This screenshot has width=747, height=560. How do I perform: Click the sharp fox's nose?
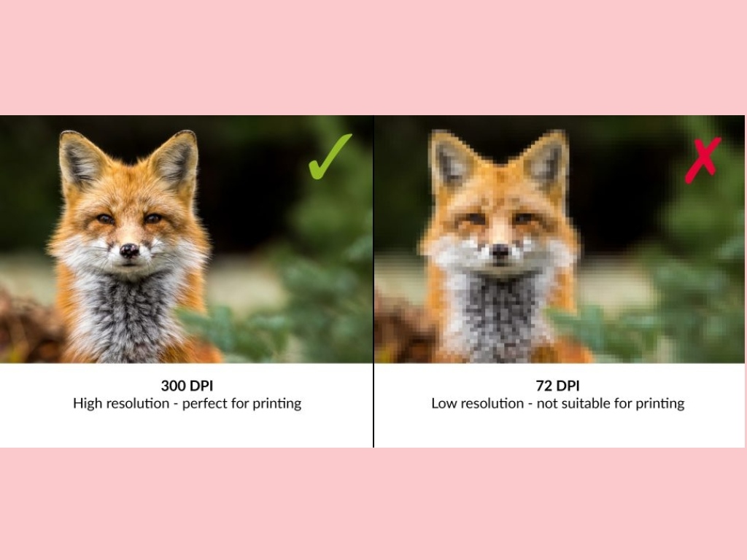click(129, 249)
